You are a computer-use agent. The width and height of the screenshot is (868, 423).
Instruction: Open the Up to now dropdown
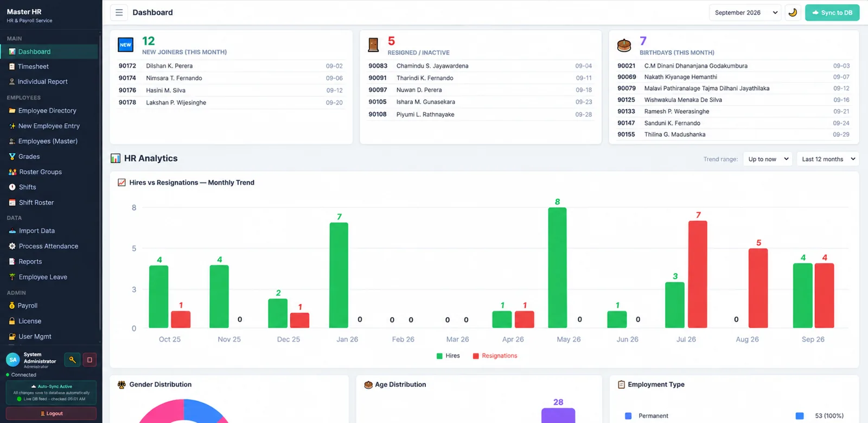tap(768, 159)
